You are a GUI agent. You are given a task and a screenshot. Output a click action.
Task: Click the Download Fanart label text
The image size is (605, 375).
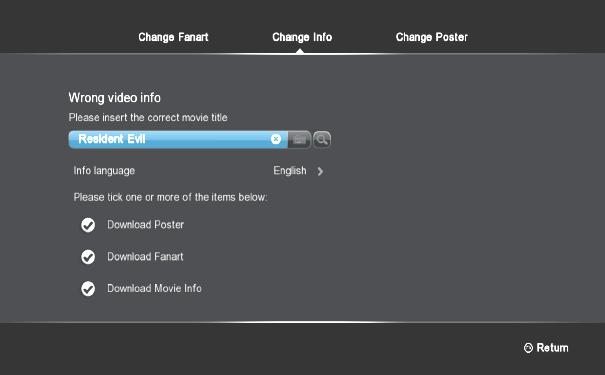pos(145,257)
